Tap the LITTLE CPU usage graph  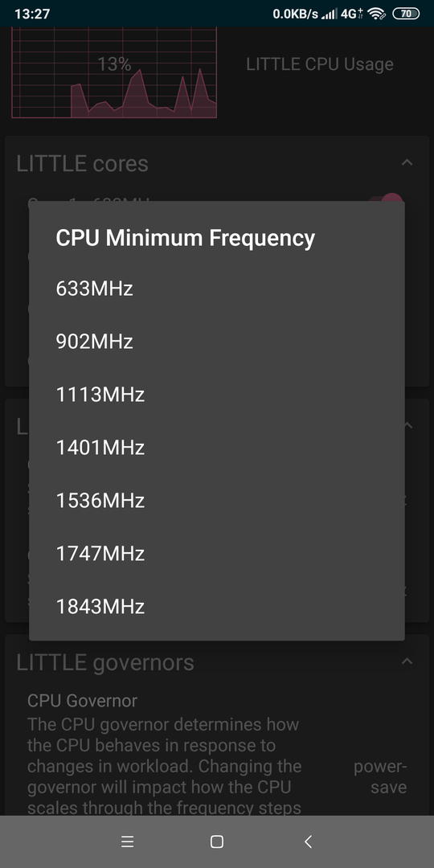click(114, 72)
